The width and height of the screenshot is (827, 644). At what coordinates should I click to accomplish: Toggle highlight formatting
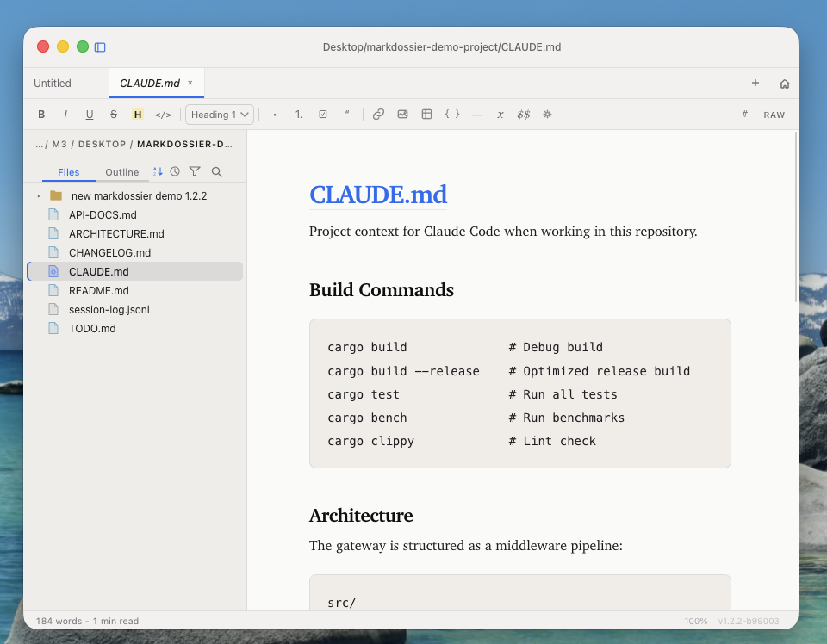(138, 115)
